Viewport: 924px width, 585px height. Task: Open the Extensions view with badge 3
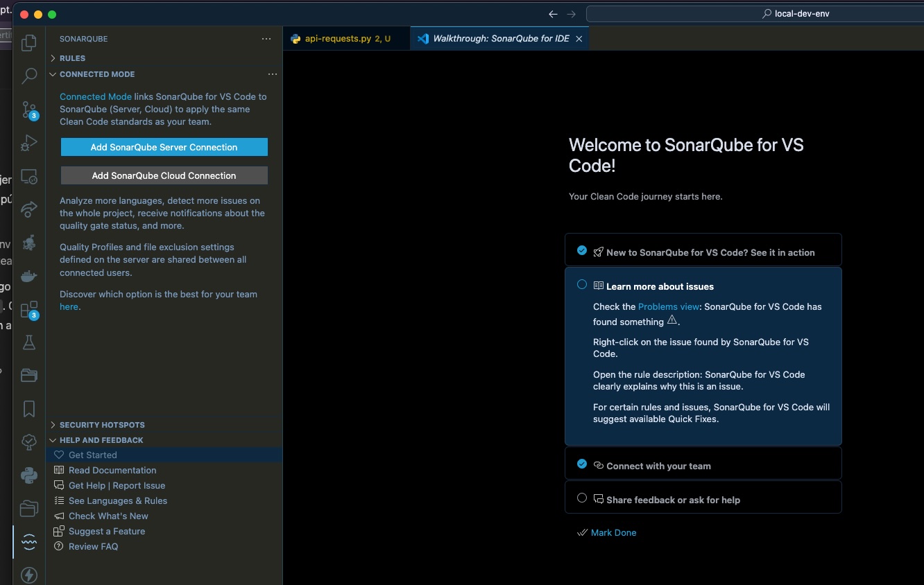pyautogui.click(x=29, y=309)
